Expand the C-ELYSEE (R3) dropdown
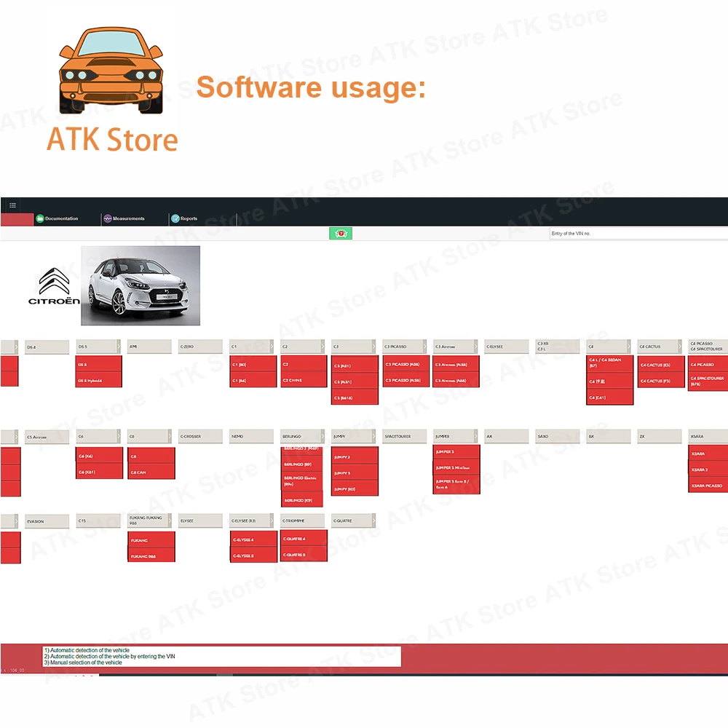This screenshot has width=728, height=728. point(272,521)
